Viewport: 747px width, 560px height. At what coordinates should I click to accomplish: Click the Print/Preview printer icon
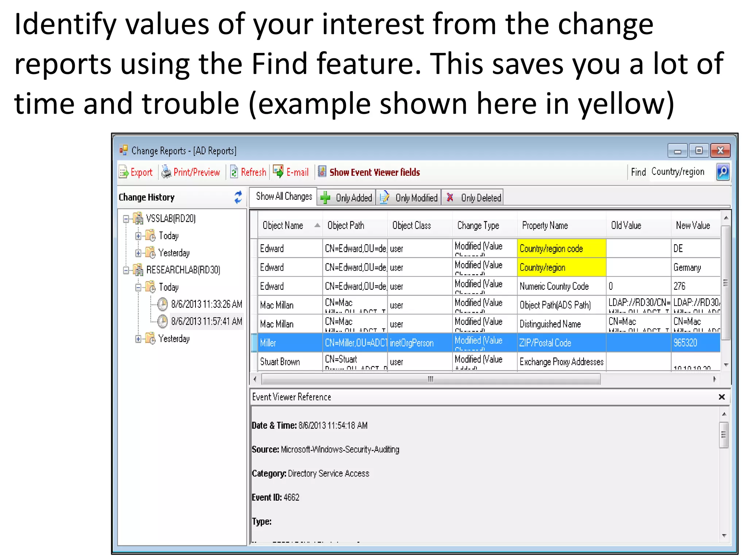click(166, 172)
